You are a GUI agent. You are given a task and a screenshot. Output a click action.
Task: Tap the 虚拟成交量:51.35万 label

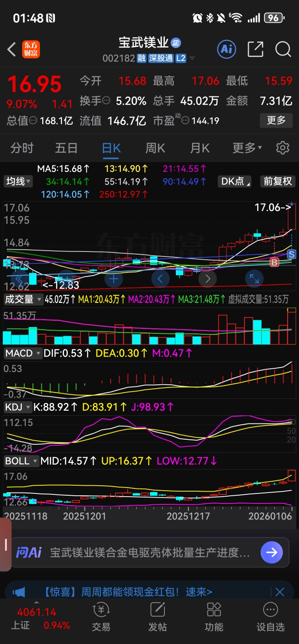[x=259, y=299]
